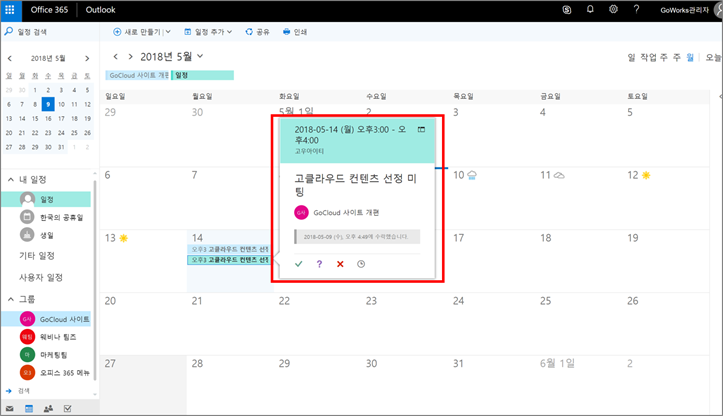Decline the meeting with red X
The width and height of the screenshot is (723, 416).
pos(340,264)
